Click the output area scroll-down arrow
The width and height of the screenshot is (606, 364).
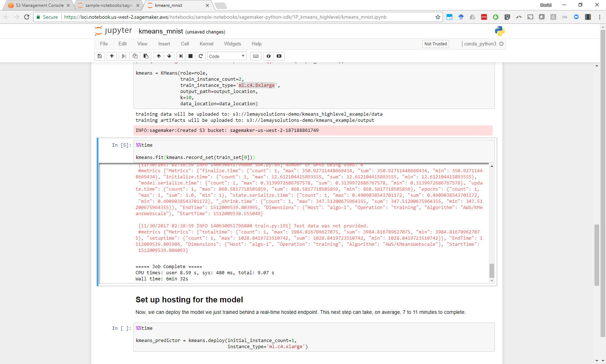click(492, 281)
